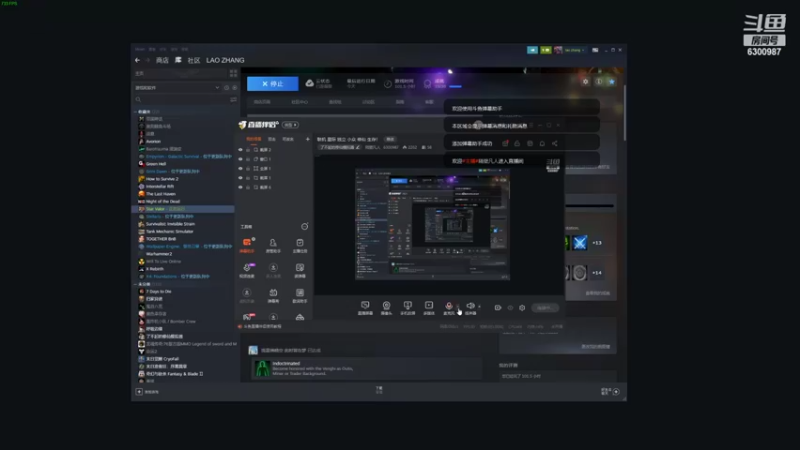This screenshot has height=450, width=800.
Task: Select Will To Live Online game
Action: click(163, 261)
